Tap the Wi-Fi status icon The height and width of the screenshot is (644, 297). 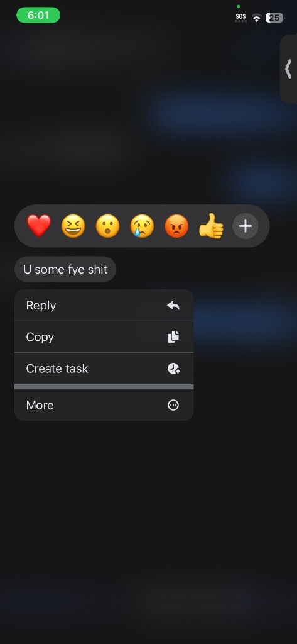click(257, 18)
